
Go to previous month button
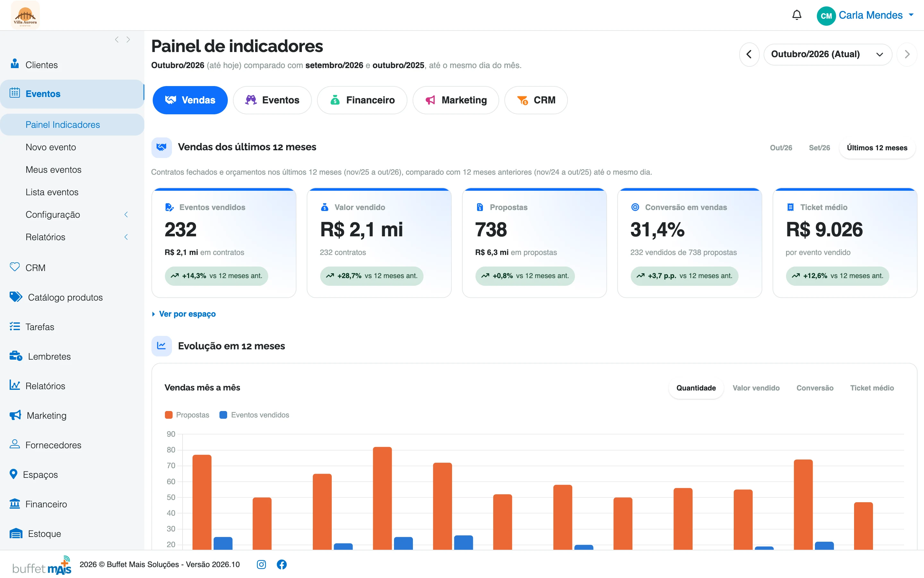click(749, 54)
